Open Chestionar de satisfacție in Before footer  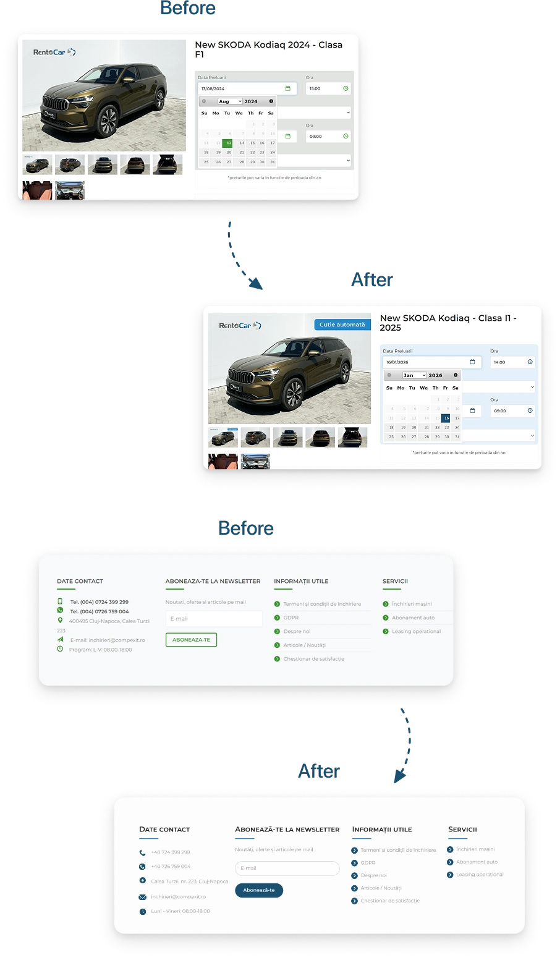[314, 659]
